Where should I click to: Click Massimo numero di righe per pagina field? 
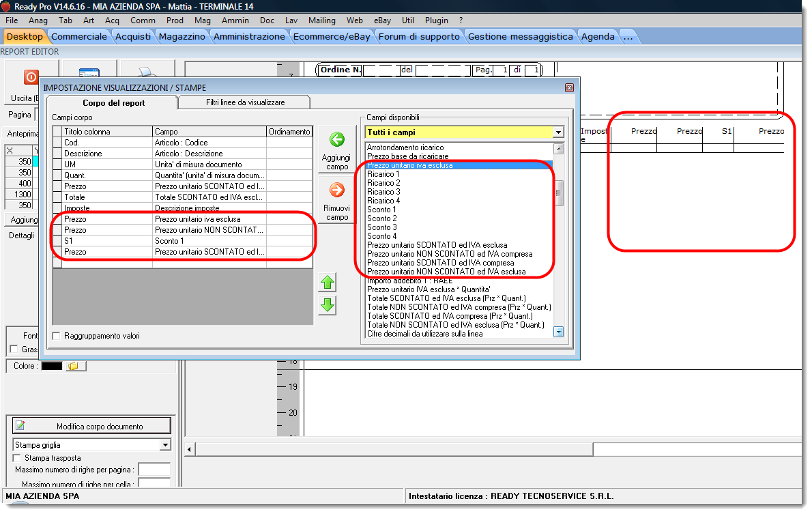click(x=154, y=470)
